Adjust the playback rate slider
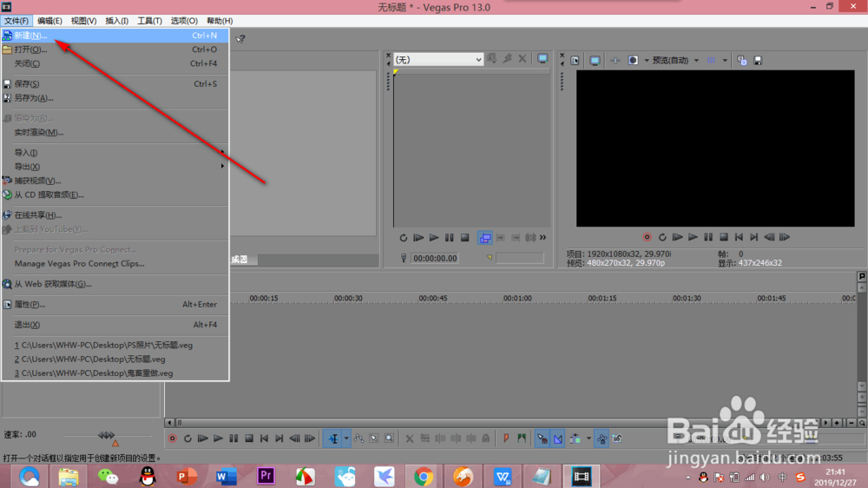Image resolution: width=868 pixels, height=488 pixels. (x=105, y=435)
